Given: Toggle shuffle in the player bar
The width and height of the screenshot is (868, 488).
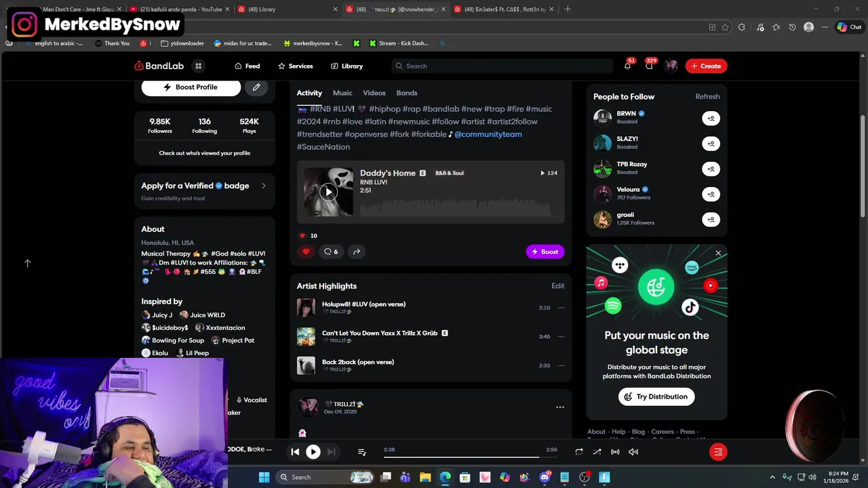Looking at the screenshot, I should point(597,451).
